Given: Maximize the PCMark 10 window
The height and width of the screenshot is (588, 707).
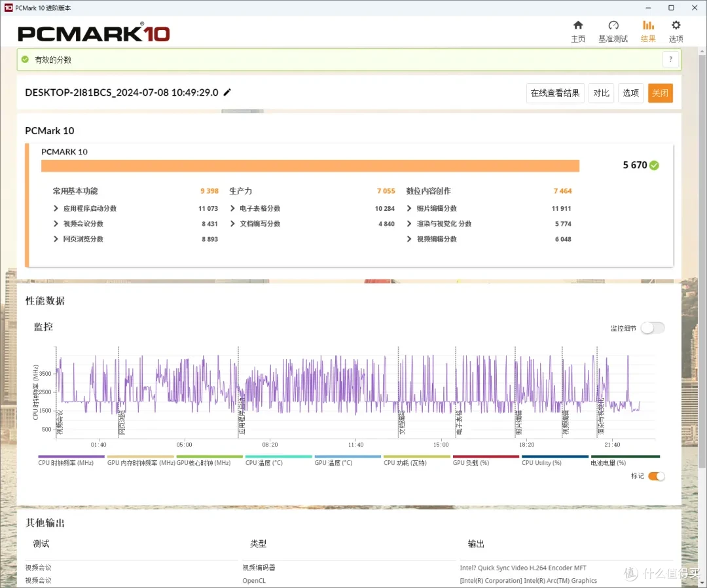Looking at the screenshot, I should click(671, 8).
